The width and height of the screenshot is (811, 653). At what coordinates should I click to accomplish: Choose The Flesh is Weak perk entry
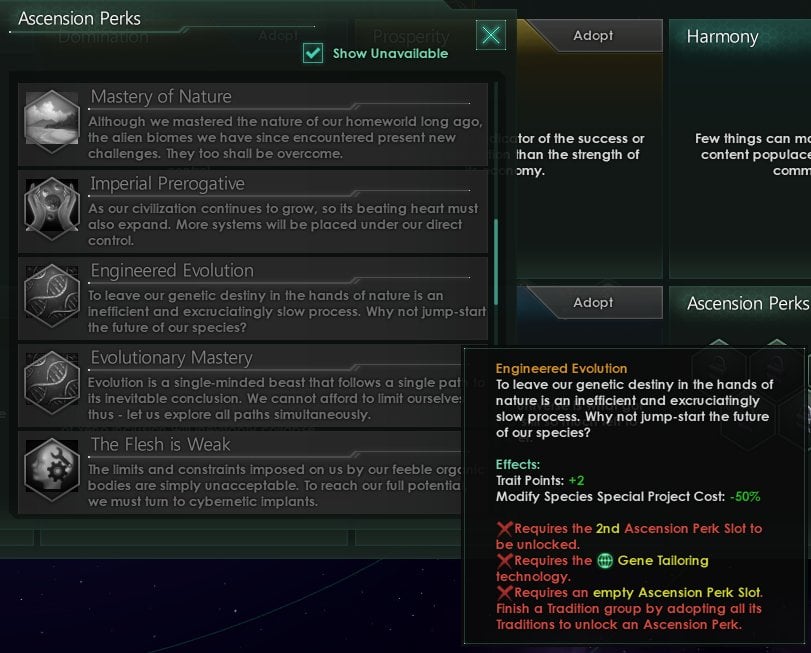point(252,473)
